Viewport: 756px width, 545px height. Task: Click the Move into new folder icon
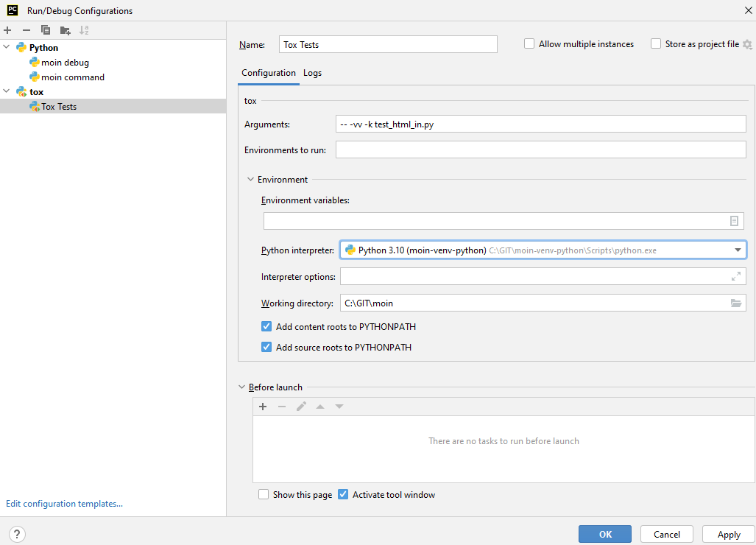coord(65,30)
